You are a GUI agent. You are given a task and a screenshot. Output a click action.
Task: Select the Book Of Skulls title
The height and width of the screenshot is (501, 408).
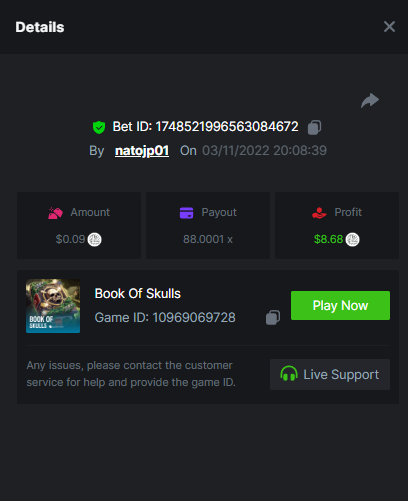point(138,294)
